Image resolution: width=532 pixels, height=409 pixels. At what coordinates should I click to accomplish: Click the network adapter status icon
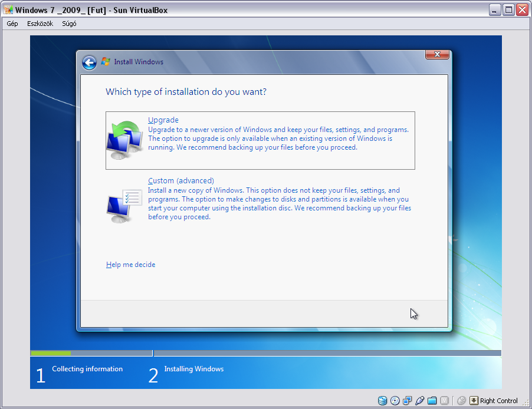(407, 401)
